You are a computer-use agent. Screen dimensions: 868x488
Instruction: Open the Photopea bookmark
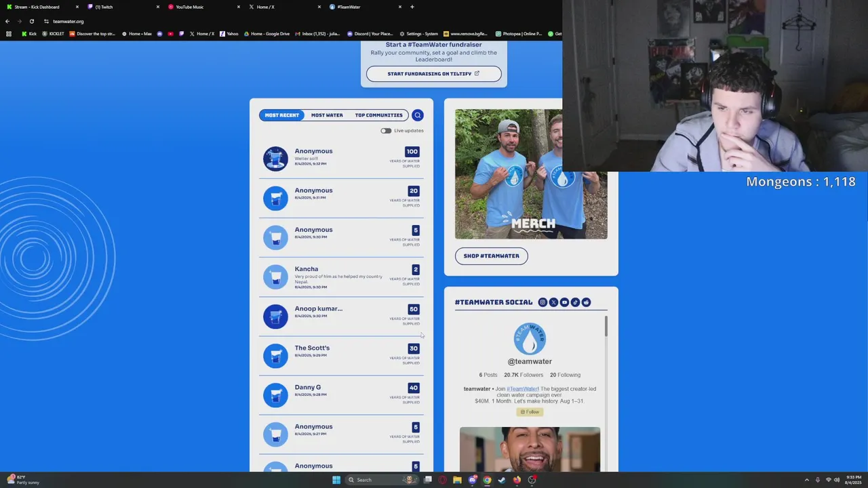pos(519,34)
